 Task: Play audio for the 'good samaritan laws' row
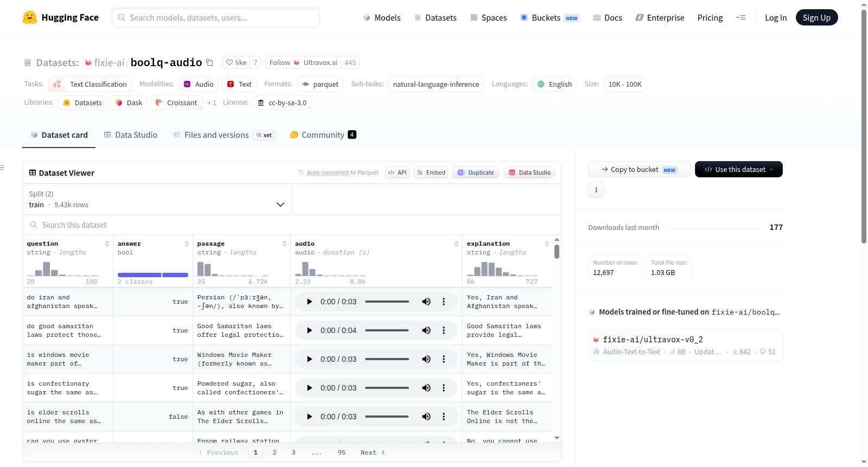309,330
